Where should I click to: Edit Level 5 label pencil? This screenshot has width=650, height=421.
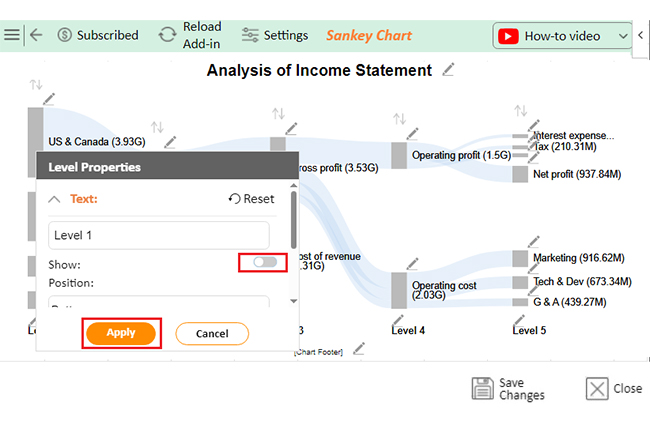pyautogui.click(x=519, y=320)
